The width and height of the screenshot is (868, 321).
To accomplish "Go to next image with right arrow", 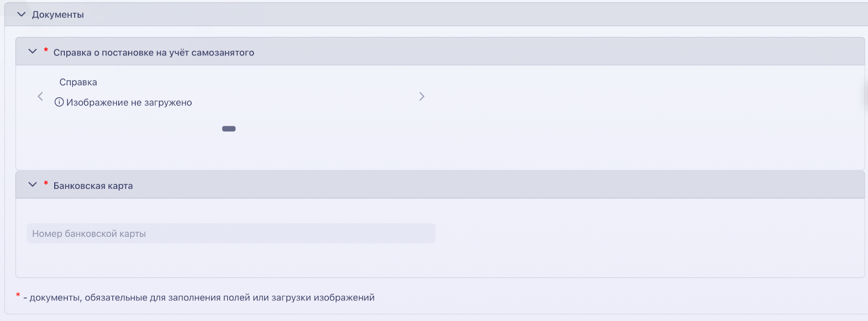I will 422,96.
